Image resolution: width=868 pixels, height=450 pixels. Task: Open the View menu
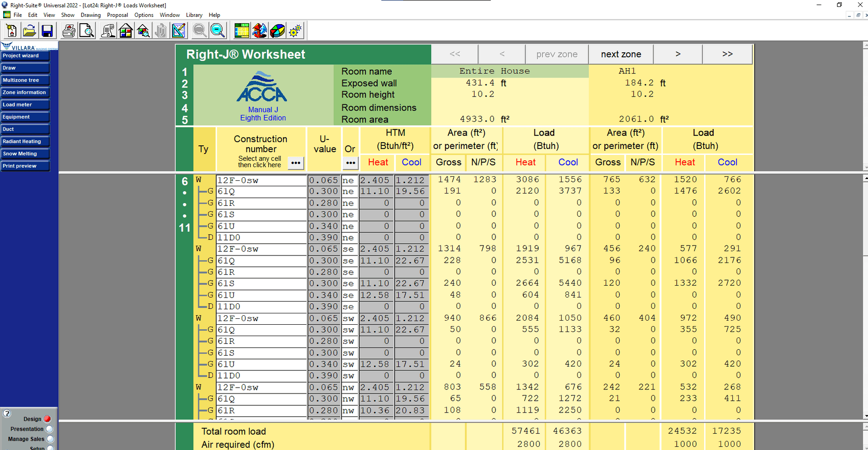(49, 15)
